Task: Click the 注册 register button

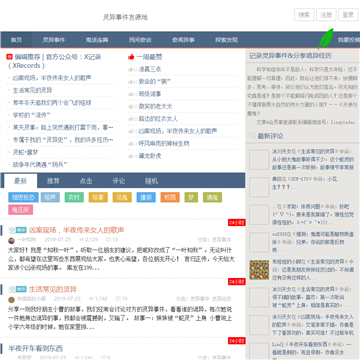Action: click(x=326, y=15)
